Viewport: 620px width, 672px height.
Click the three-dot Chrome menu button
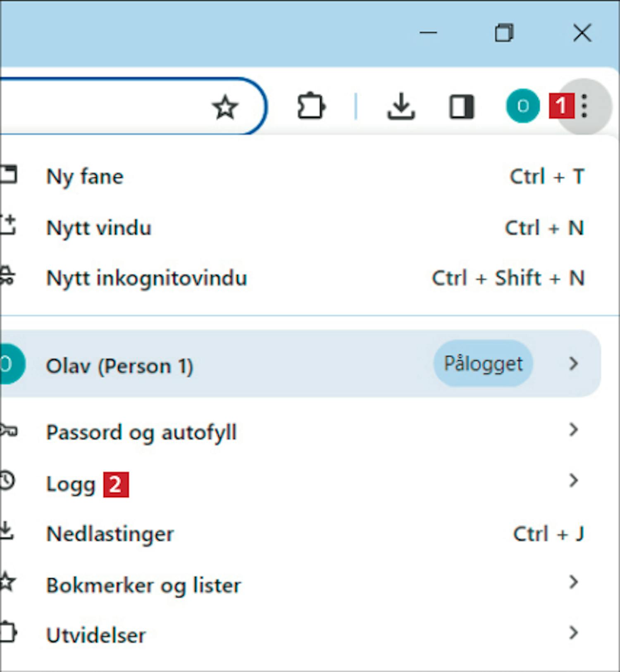[x=584, y=106]
